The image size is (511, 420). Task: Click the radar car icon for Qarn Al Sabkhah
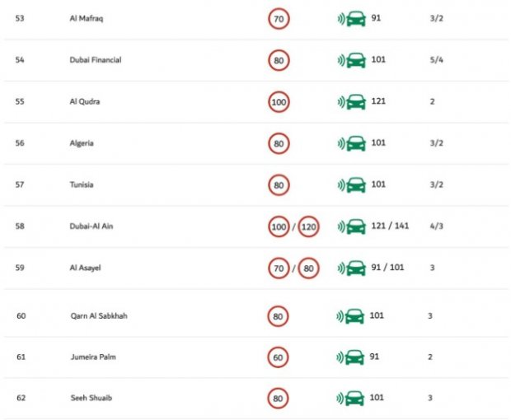[350, 316]
